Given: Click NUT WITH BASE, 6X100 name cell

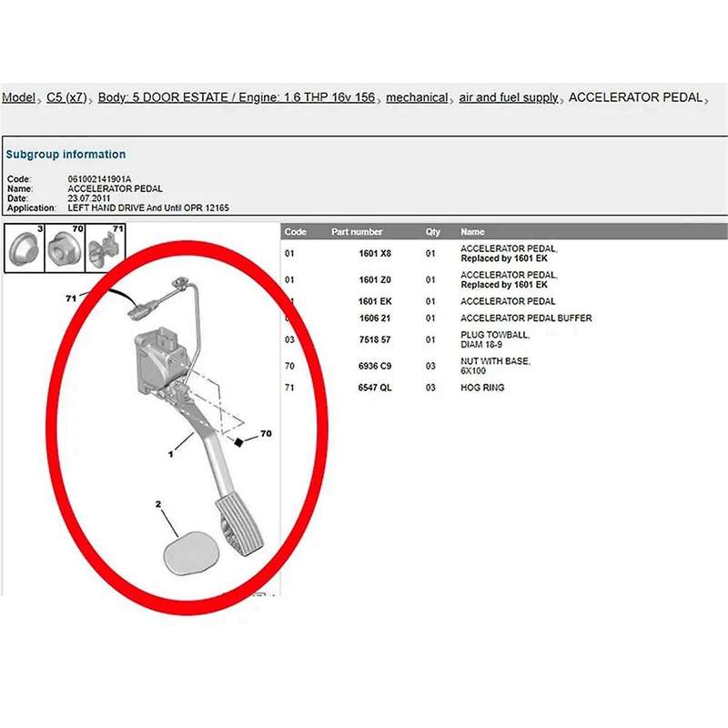Looking at the screenshot, I should [x=495, y=366].
